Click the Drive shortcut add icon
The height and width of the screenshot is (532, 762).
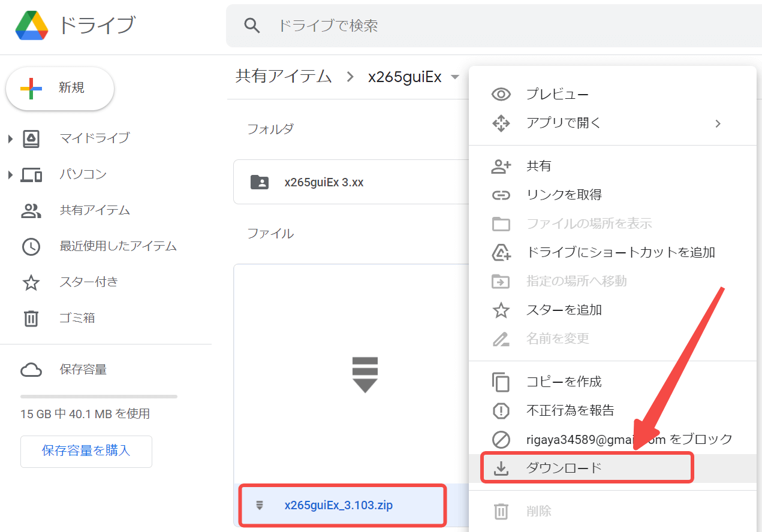[501, 253]
